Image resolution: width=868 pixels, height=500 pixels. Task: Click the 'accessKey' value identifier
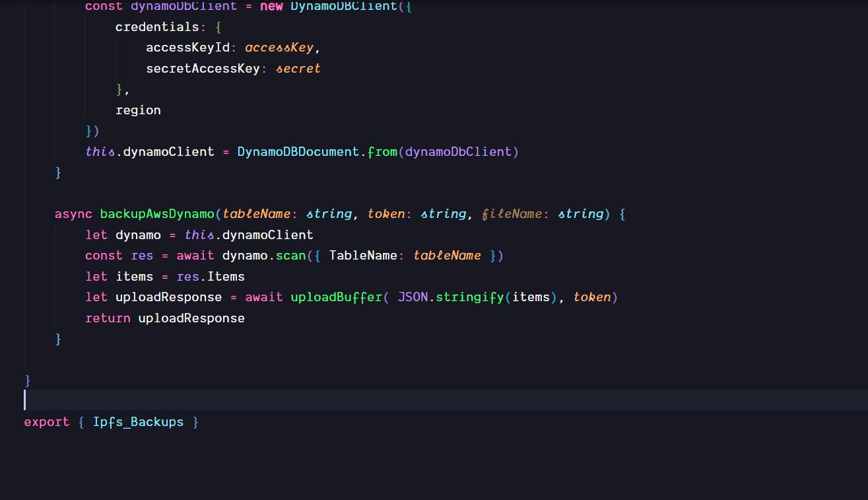coord(279,48)
